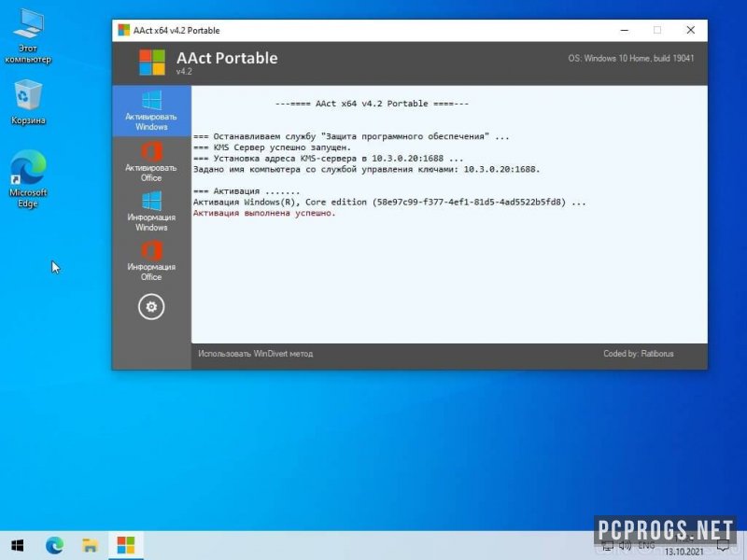Click the AAct taskbar button

(126, 545)
